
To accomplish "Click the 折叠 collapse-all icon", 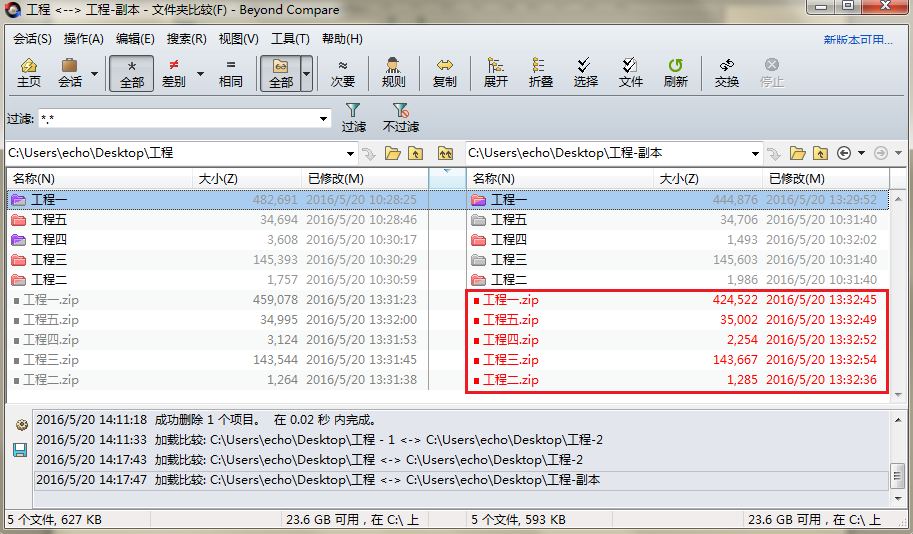I will point(540,73).
